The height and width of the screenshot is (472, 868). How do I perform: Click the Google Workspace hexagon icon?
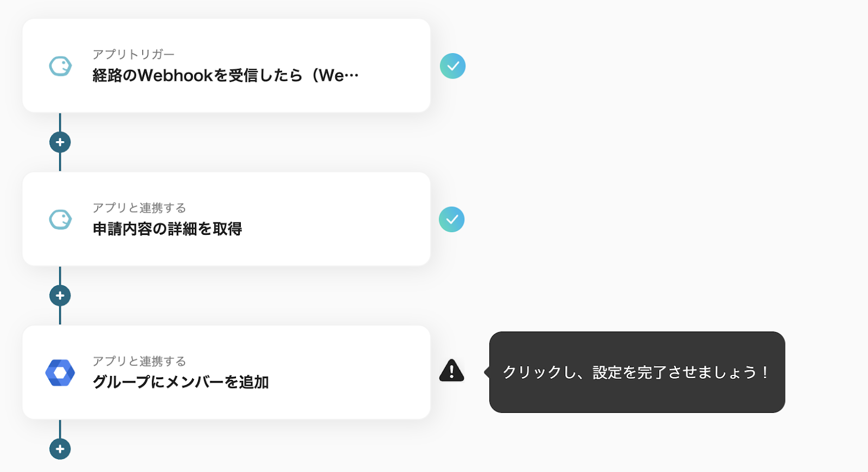point(60,373)
